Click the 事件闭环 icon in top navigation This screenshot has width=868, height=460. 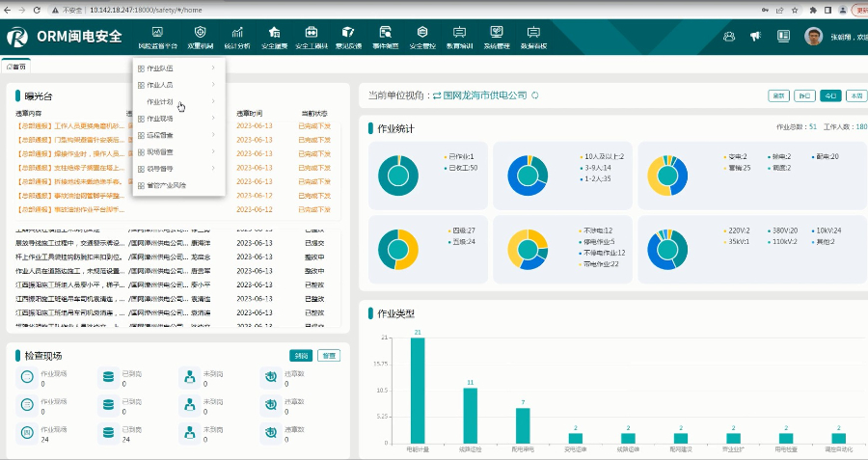click(x=385, y=34)
